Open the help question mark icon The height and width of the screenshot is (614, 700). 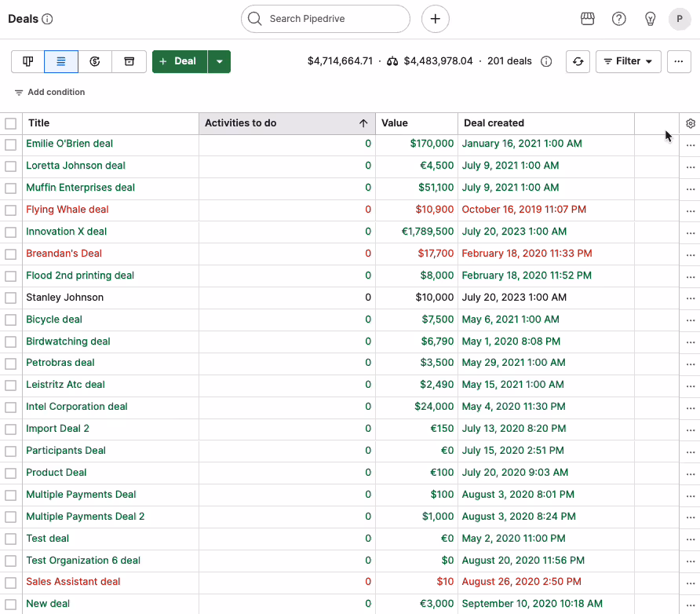[x=618, y=19]
